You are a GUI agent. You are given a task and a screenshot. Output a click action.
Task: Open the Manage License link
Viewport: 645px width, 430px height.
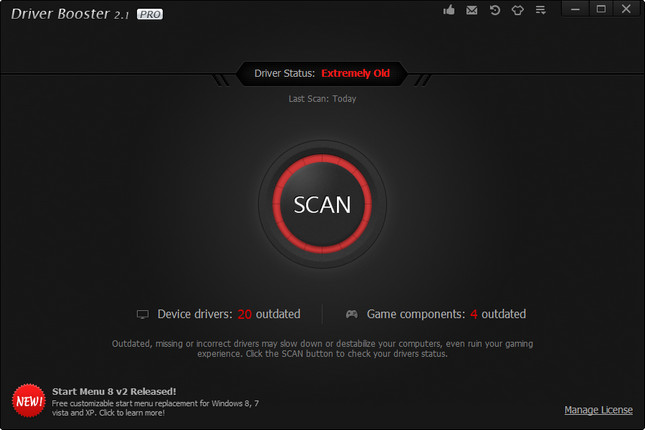point(598,410)
